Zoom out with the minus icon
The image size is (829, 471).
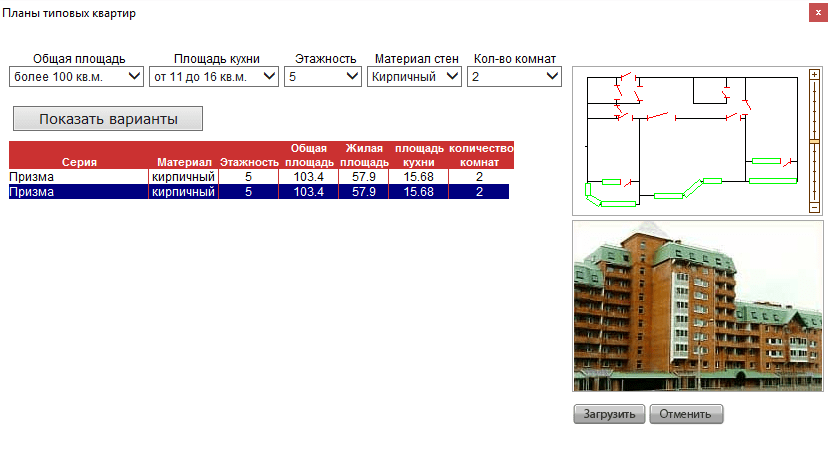[814, 208]
